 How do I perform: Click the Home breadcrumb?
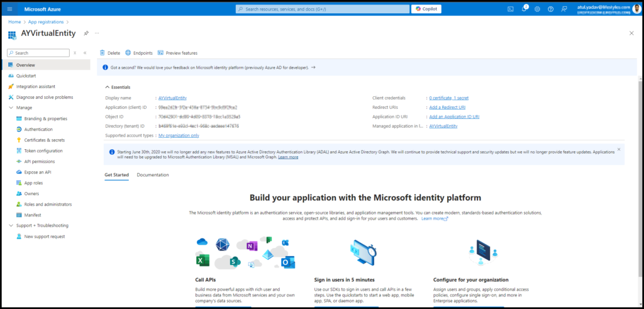tap(14, 22)
